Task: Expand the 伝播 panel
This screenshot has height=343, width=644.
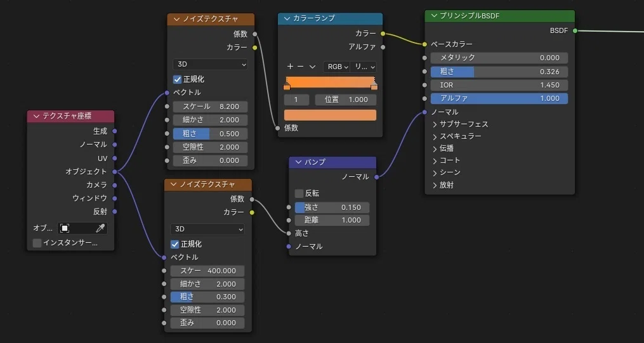Action: click(x=435, y=148)
